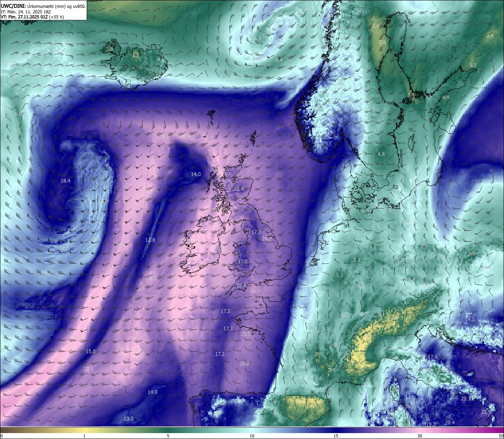Click the 18.1 value near Sardinia
Image resolution: width=504 pixels, height=439 pixels.
tap(409, 406)
